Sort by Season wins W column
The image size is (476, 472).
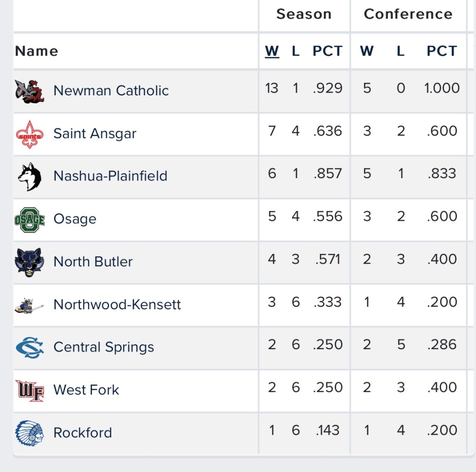(x=272, y=51)
